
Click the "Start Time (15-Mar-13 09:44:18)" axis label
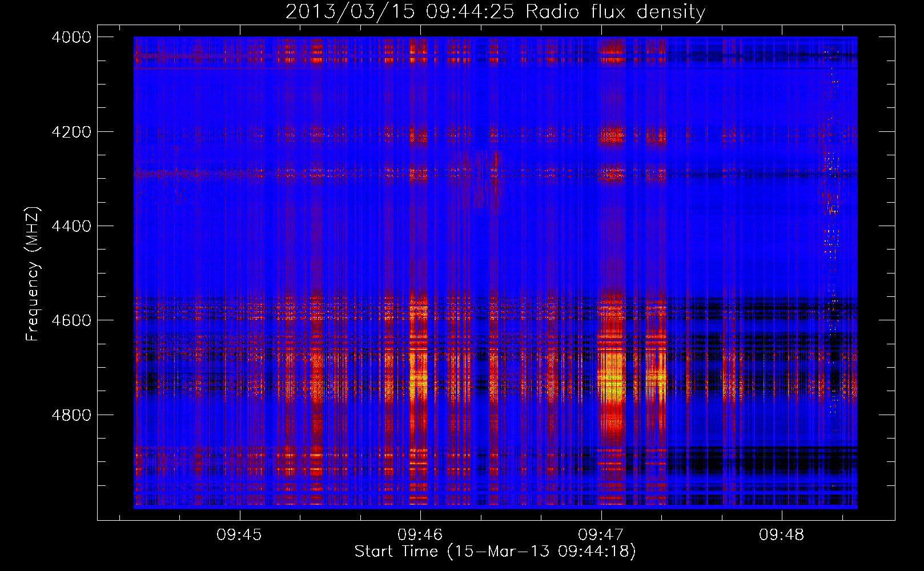tap(495, 552)
